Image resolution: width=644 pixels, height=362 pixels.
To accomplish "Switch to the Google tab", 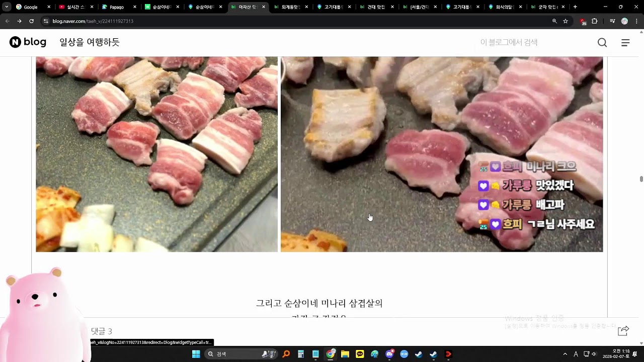I will (x=33, y=7).
